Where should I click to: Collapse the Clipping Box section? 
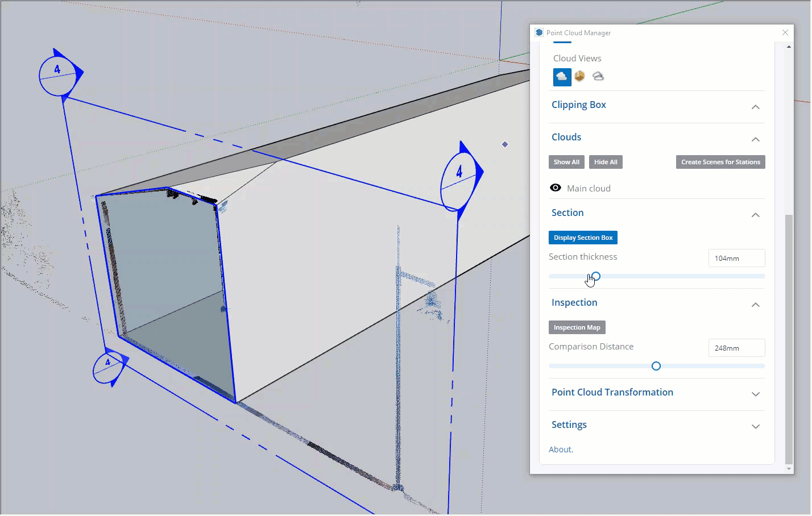[x=755, y=107]
